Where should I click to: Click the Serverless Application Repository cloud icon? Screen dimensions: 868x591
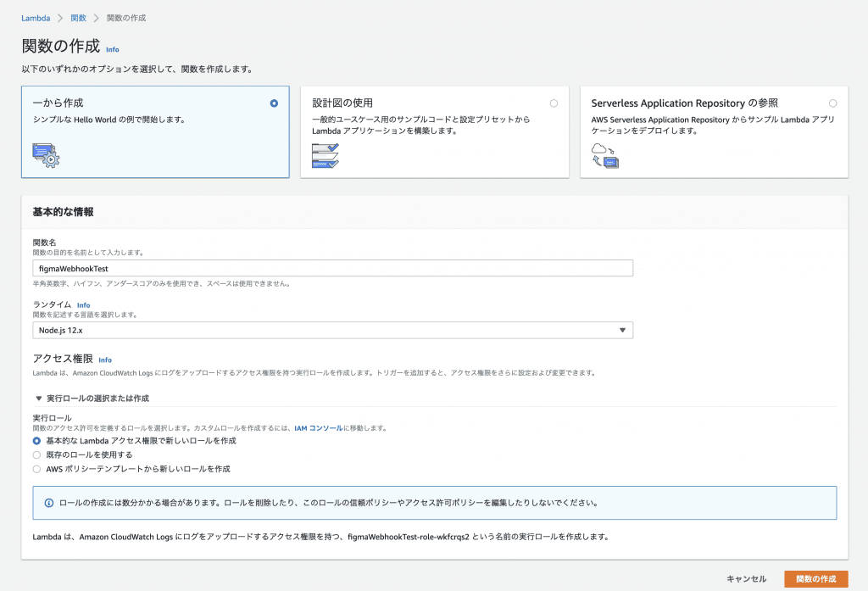[604, 155]
